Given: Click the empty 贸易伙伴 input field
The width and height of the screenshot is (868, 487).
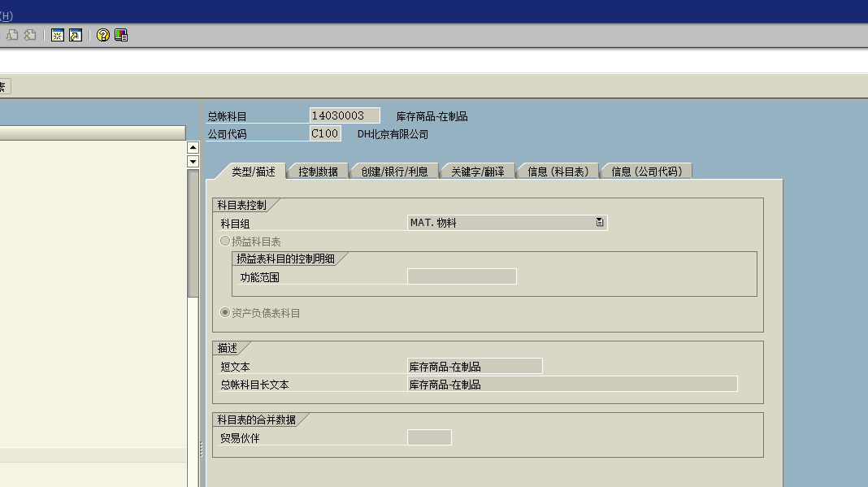Looking at the screenshot, I should click(429, 437).
